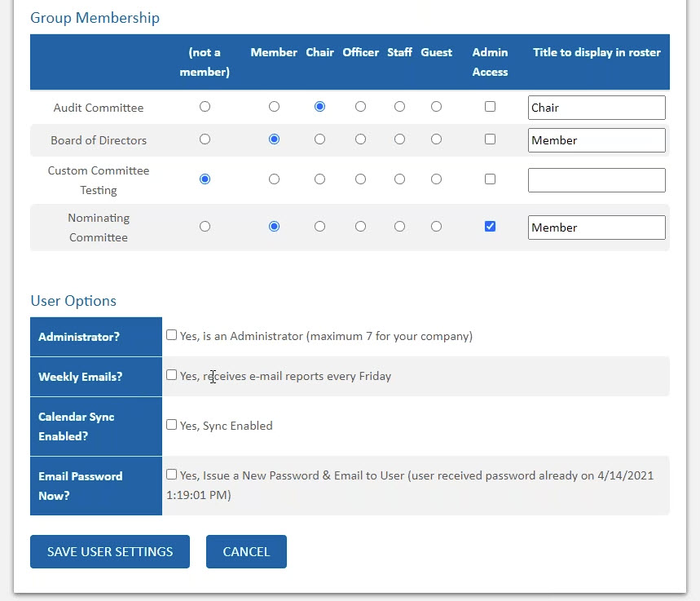Click the 'Staff' column header
Image resolution: width=700 pixels, height=601 pixels.
point(399,52)
